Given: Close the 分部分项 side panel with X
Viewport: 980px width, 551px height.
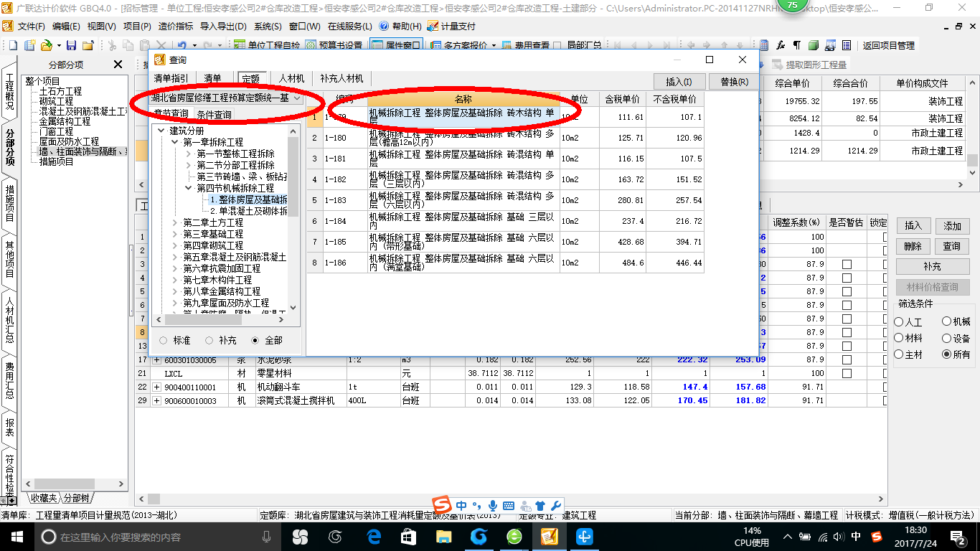Looking at the screenshot, I should tap(118, 65).
